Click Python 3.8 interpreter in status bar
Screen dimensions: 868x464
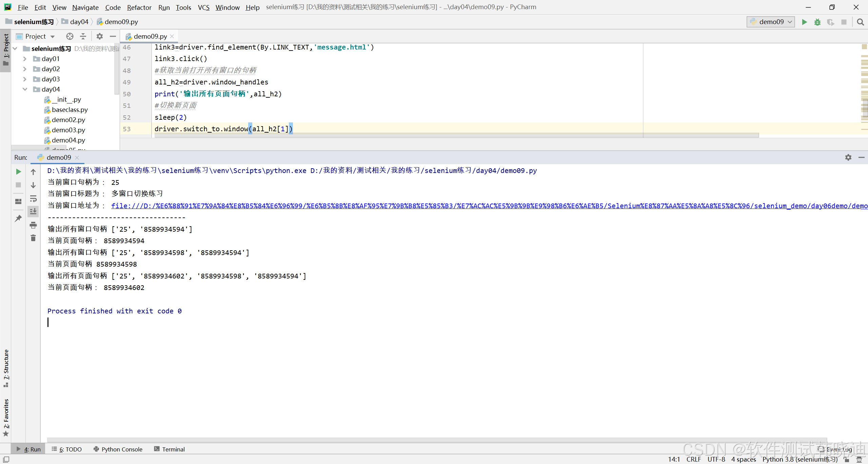pos(800,459)
